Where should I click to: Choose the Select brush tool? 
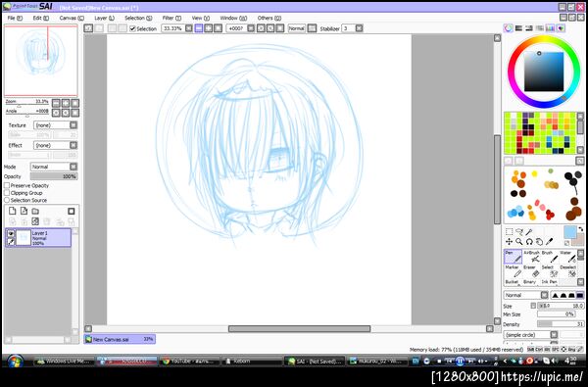(549, 271)
